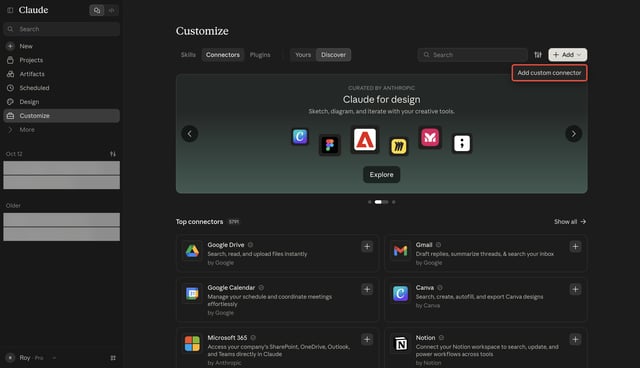
Task: Add the Gmail connector
Action: pos(575,246)
